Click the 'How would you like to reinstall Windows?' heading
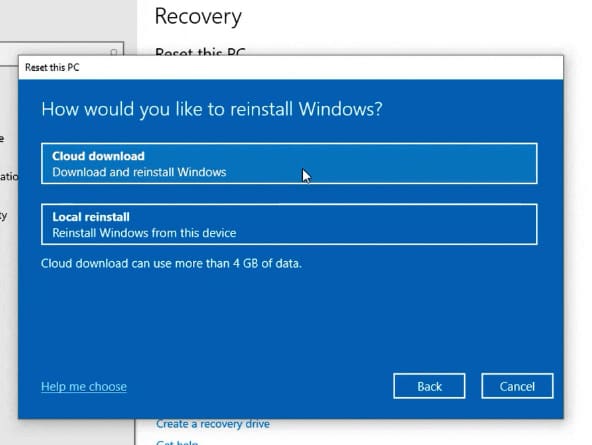The image size is (592, 445). (x=212, y=109)
